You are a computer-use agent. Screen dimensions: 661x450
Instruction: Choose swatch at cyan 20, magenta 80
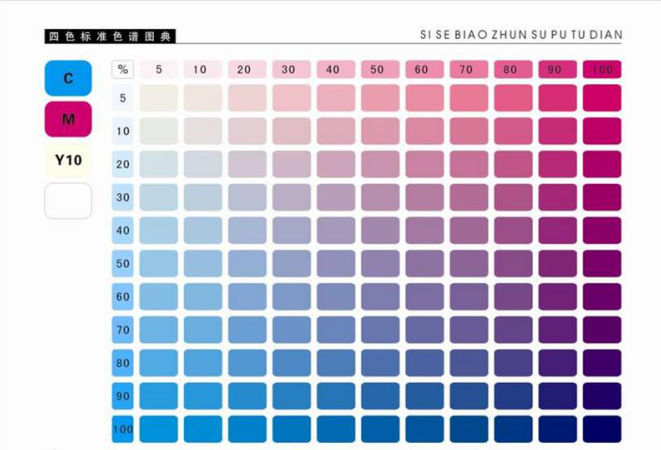point(513,164)
